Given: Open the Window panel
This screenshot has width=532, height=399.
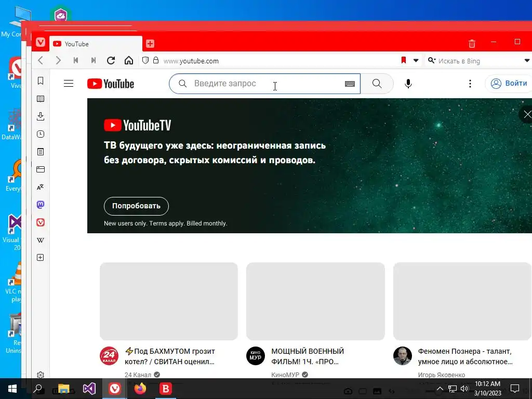Looking at the screenshot, I should pos(41,169).
